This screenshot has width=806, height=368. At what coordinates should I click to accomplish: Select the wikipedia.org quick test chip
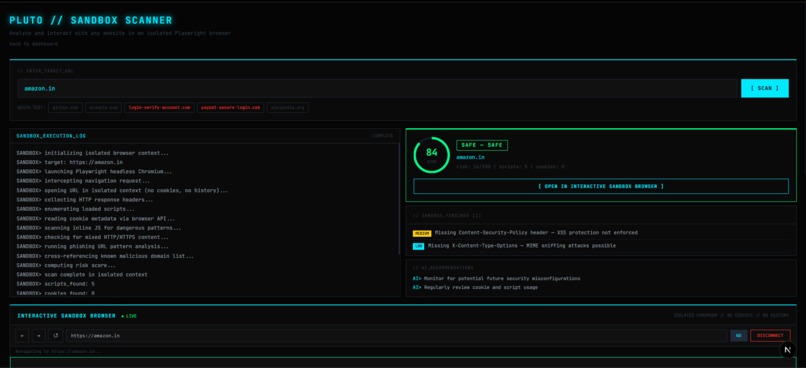point(288,108)
